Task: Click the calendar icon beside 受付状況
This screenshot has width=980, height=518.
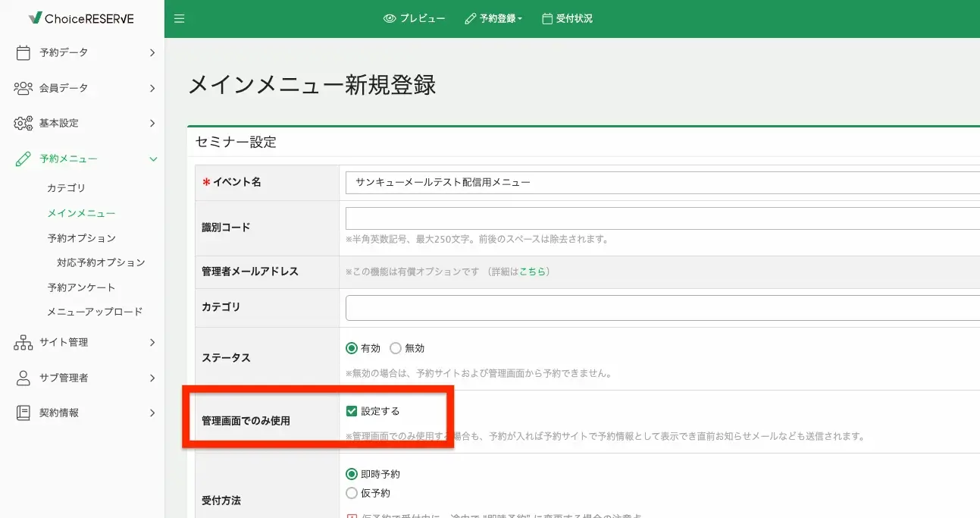Action: coord(547,19)
